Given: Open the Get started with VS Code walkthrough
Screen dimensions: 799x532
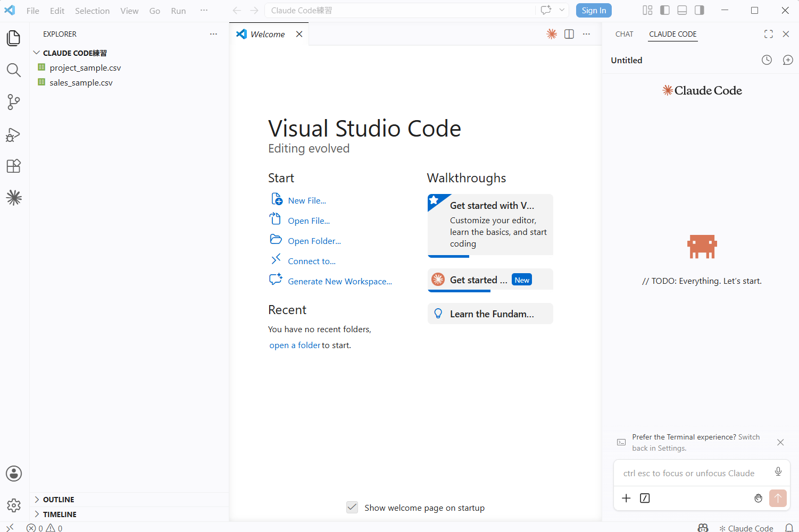Looking at the screenshot, I should pos(490,225).
